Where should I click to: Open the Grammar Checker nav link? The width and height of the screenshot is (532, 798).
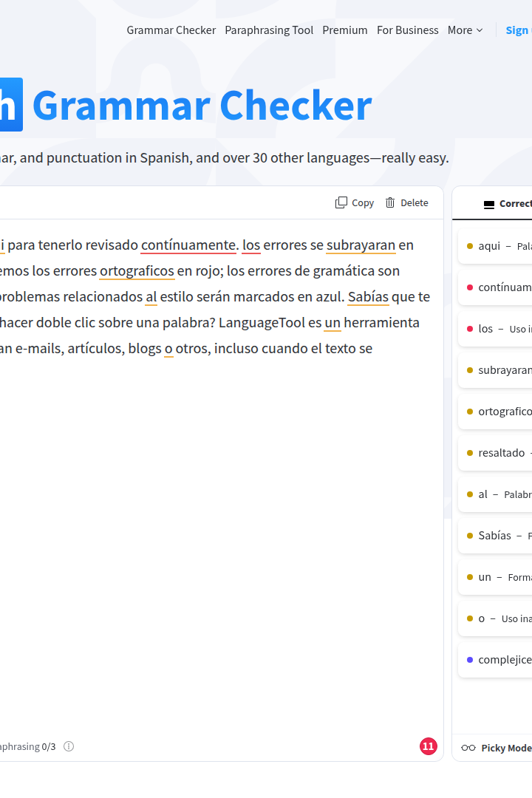(x=171, y=30)
